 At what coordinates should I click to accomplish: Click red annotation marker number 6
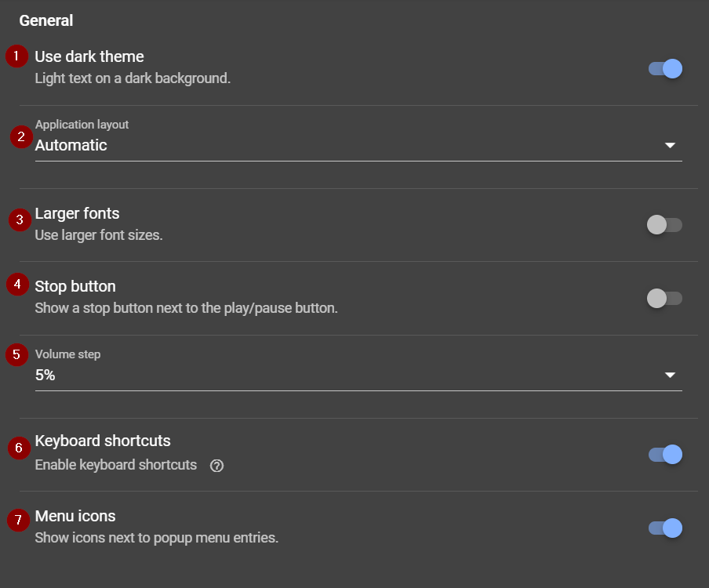(20, 448)
